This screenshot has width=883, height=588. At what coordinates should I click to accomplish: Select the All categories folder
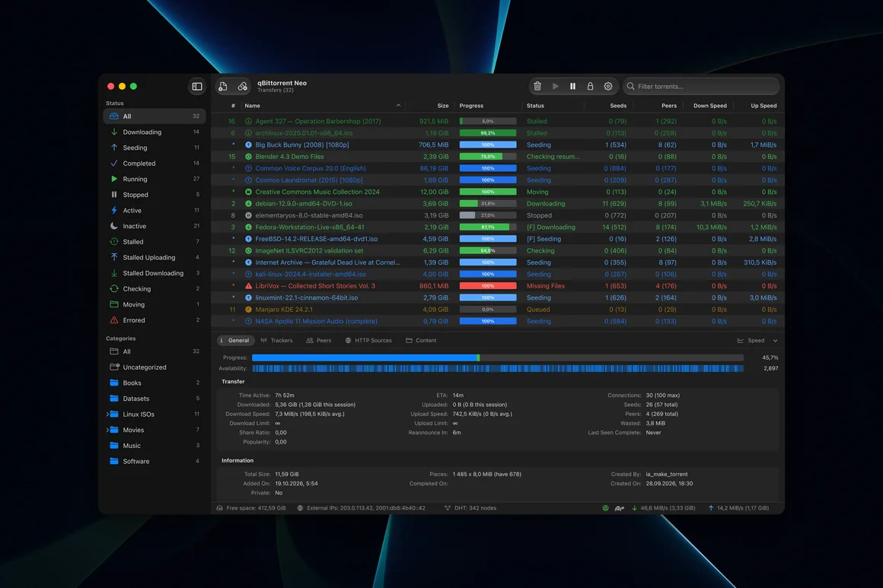[155, 351]
